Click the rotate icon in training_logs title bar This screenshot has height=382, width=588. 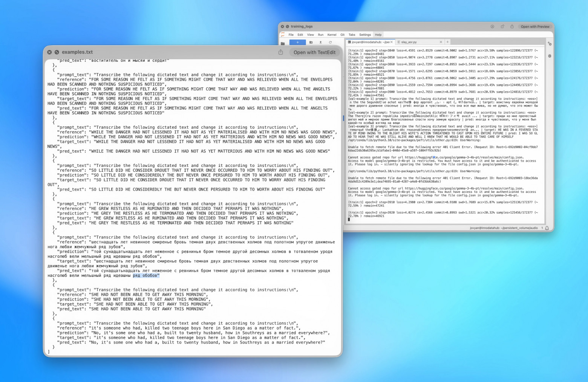click(502, 27)
